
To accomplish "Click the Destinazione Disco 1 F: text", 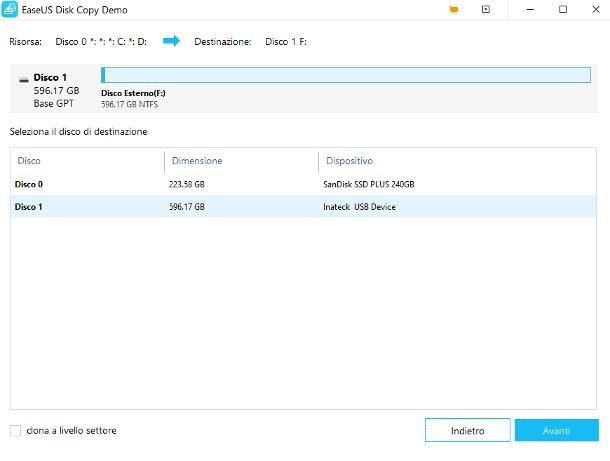I will (x=251, y=42).
